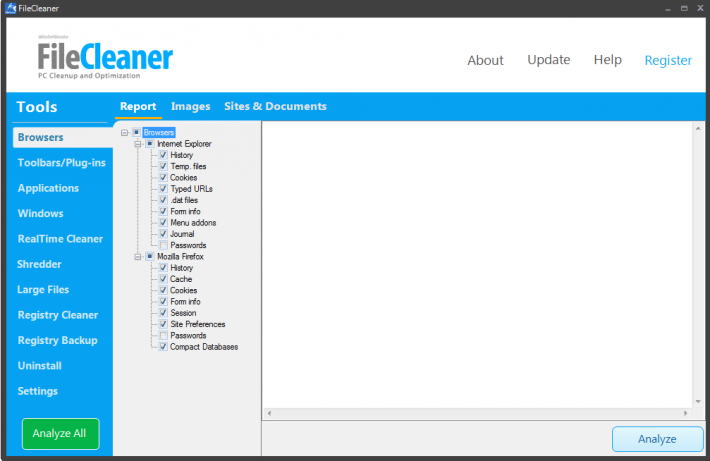The width and height of the screenshot is (710, 461).
Task: Select the Mozilla Firefox tree label
Action: (x=180, y=257)
